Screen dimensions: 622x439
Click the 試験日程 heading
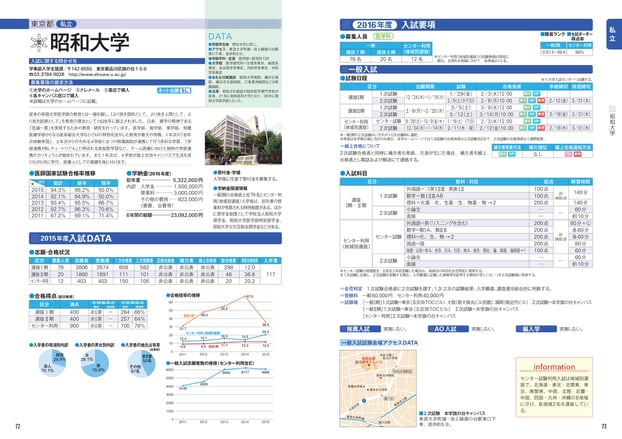click(x=354, y=78)
